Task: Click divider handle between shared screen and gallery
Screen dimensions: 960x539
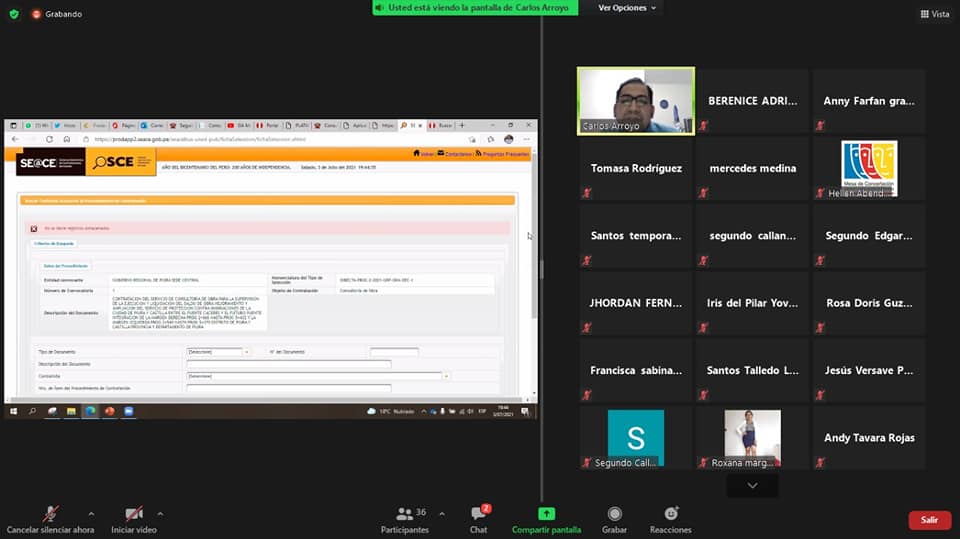Action: pos(542,269)
